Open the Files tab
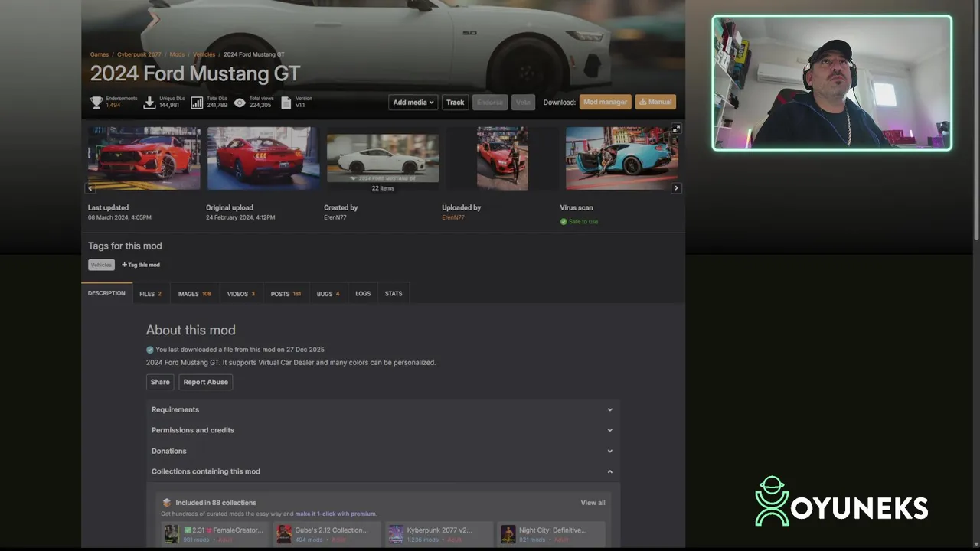The image size is (980, 551). coord(150,294)
